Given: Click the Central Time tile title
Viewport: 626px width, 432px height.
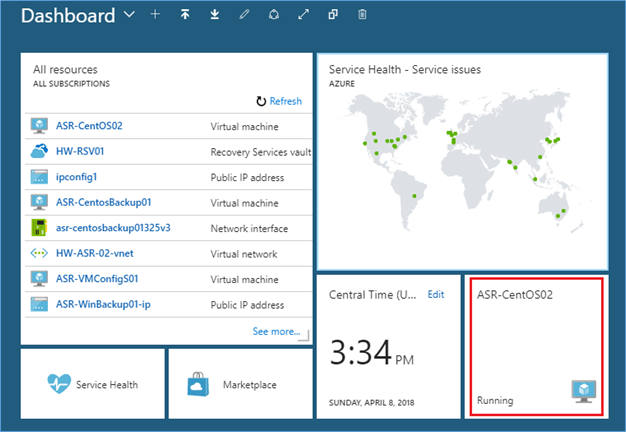Looking at the screenshot, I should point(372,295).
